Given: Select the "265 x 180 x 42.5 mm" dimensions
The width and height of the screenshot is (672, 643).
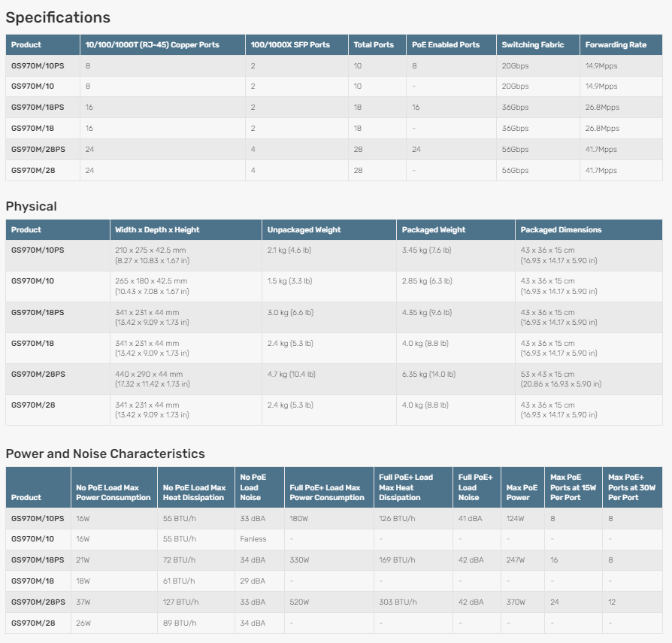Looking at the screenshot, I should [x=151, y=281].
